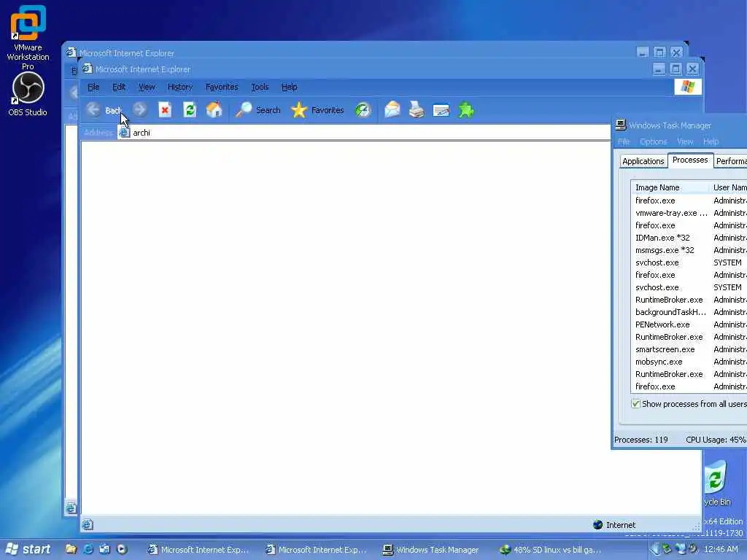
Task: Click the Forward arrow in Internet Explorer
Action: tap(139, 110)
